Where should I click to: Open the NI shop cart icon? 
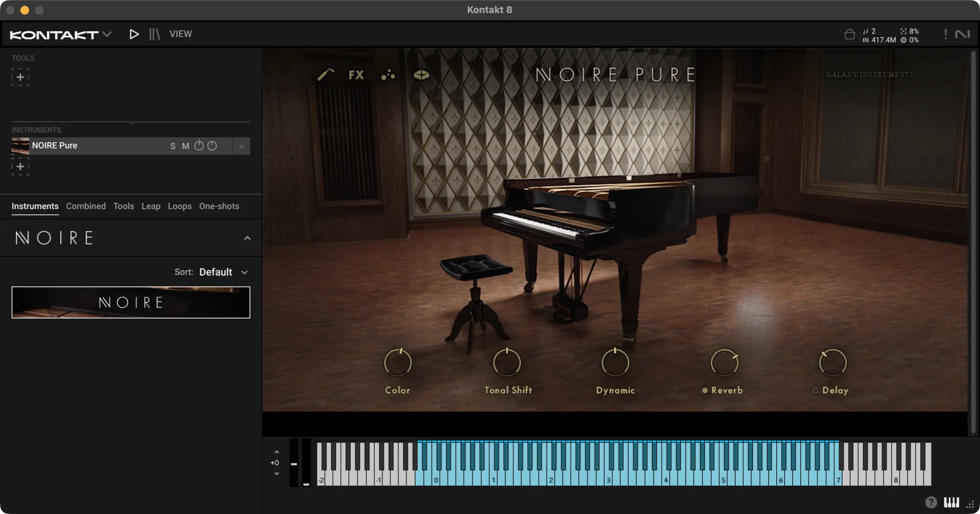coord(850,34)
